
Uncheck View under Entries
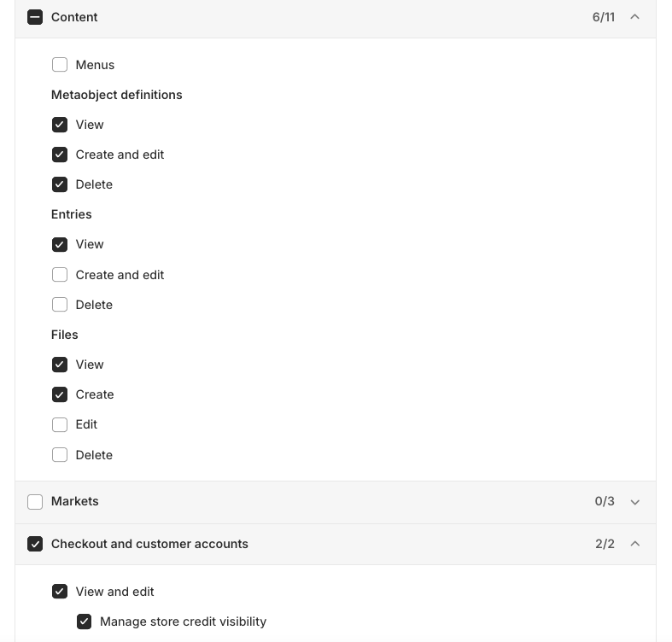(x=60, y=245)
